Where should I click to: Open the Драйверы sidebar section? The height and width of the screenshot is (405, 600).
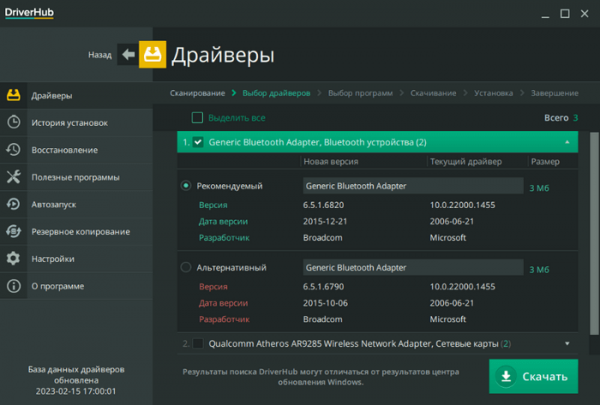coord(76,95)
